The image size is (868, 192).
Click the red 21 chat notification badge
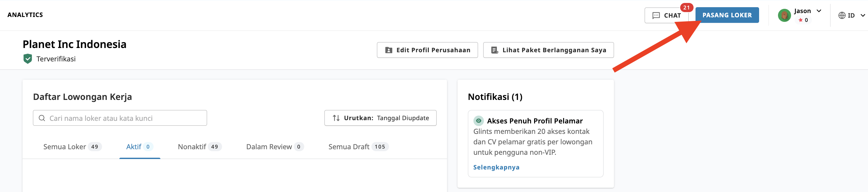[686, 8]
